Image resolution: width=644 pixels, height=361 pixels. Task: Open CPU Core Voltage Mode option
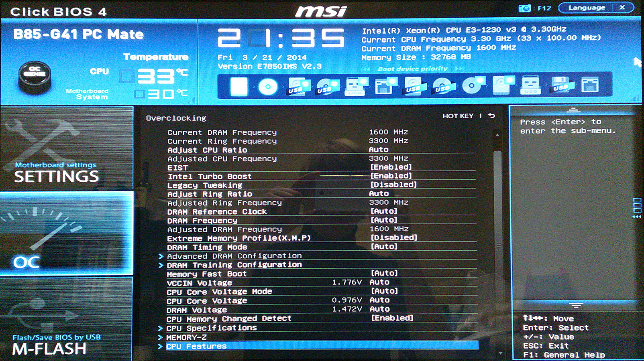(384, 291)
